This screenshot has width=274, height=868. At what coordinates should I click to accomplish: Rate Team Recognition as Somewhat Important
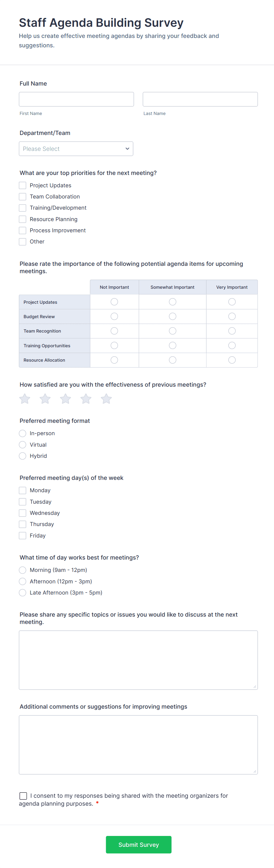(x=172, y=330)
